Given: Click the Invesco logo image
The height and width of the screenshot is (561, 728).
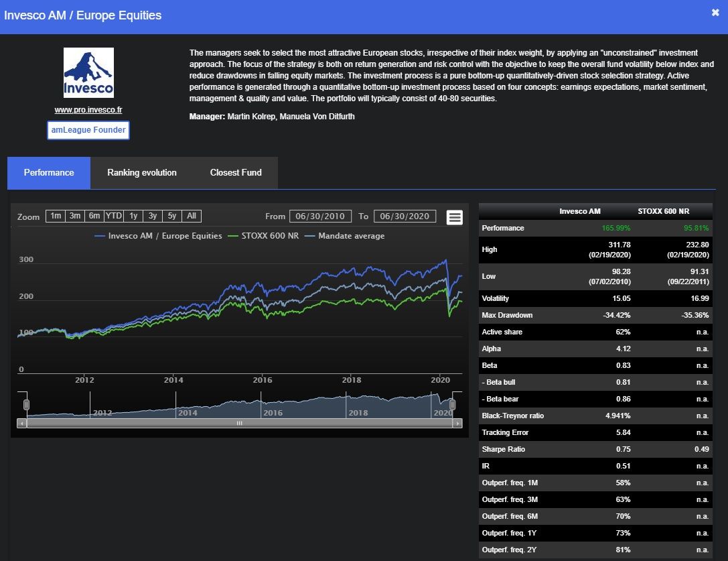Looking at the screenshot, I should click(x=88, y=73).
